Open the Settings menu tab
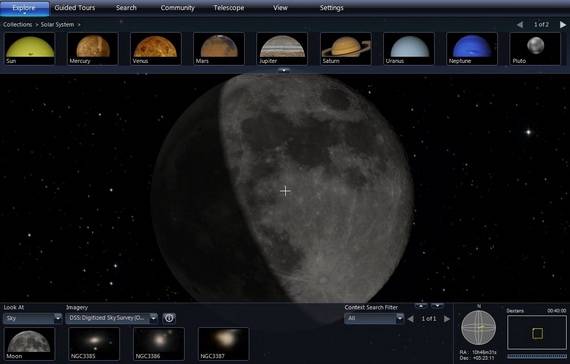 pyautogui.click(x=332, y=8)
